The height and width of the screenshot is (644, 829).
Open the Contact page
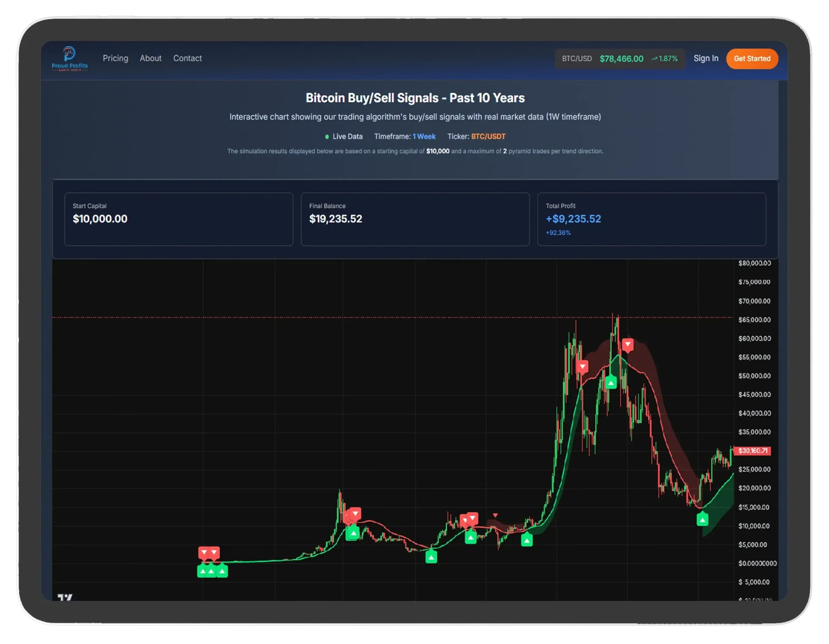pos(187,58)
